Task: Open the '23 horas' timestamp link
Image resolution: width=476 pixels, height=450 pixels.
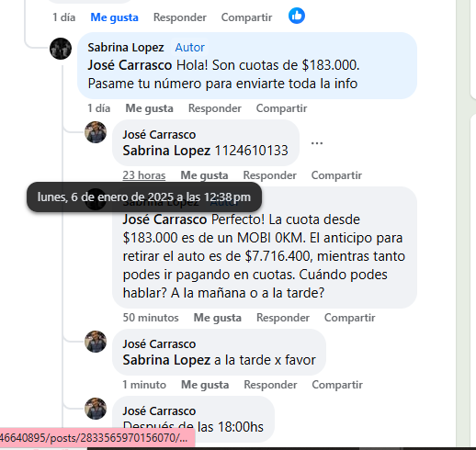Action: (x=144, y=175)
